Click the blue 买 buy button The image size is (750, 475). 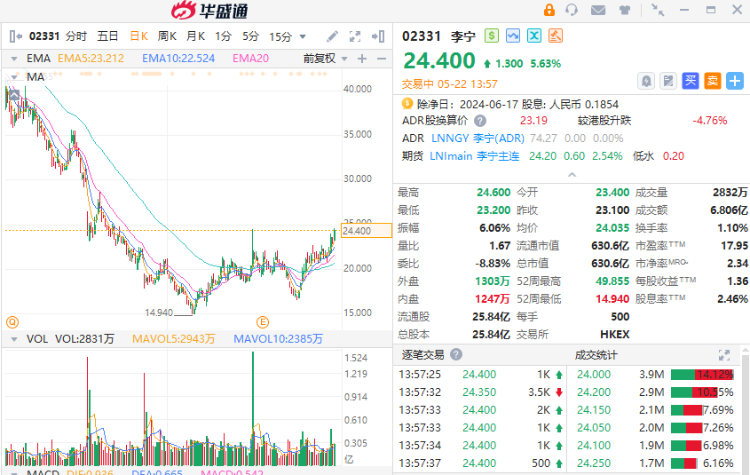click(690, 81)
